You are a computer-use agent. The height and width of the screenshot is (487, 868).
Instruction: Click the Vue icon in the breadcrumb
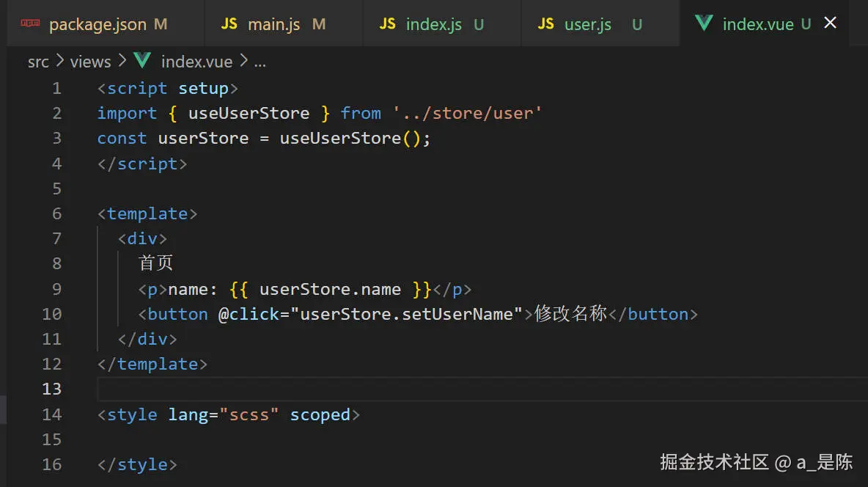point(142,62)
